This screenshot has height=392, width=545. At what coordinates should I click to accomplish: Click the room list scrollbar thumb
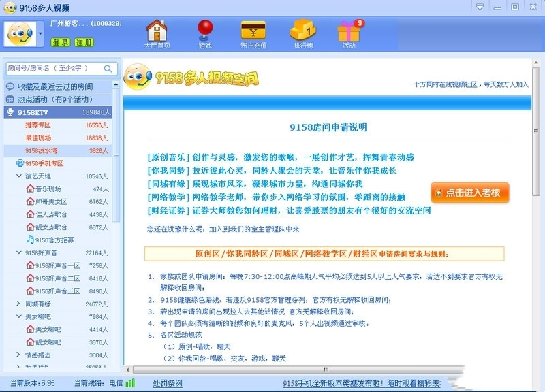116,155
